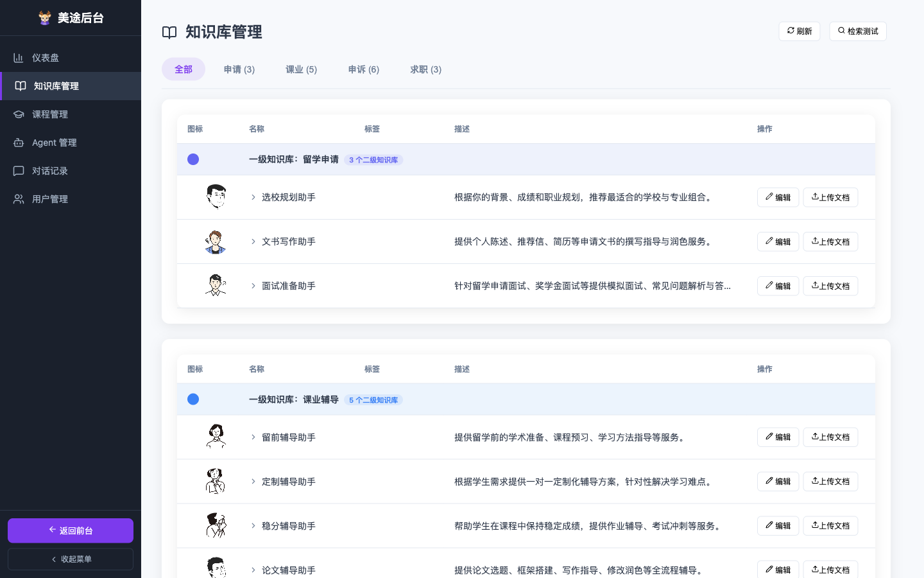Viewport: 924px width, 578px height.
Task: Edit the 稳分辅导助手 entry
Action: (778, 526)
